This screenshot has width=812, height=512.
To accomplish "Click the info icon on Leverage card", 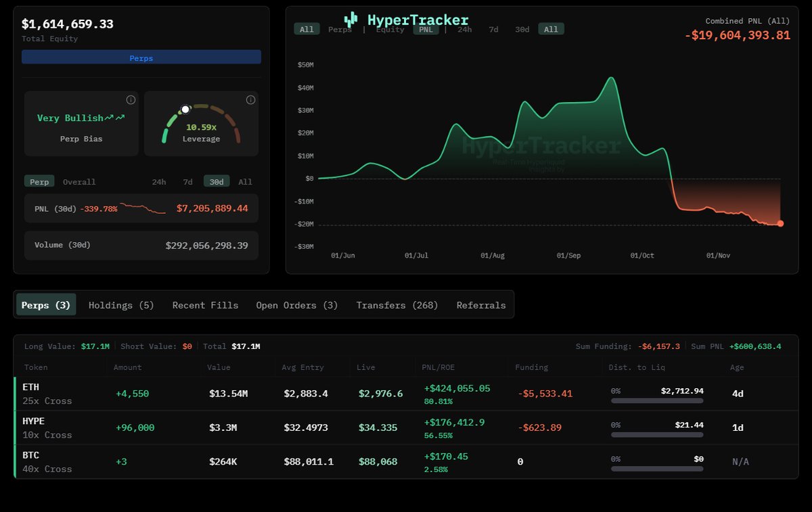I will tap(250, 100).
